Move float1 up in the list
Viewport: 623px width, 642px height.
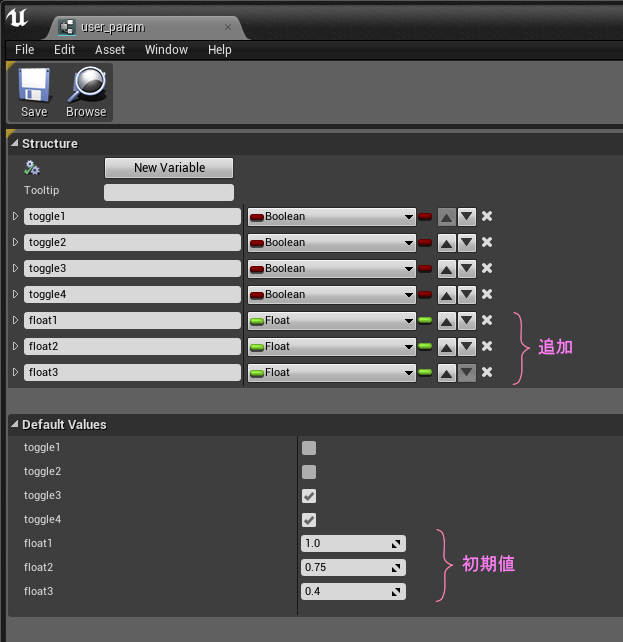pos(447,321)
